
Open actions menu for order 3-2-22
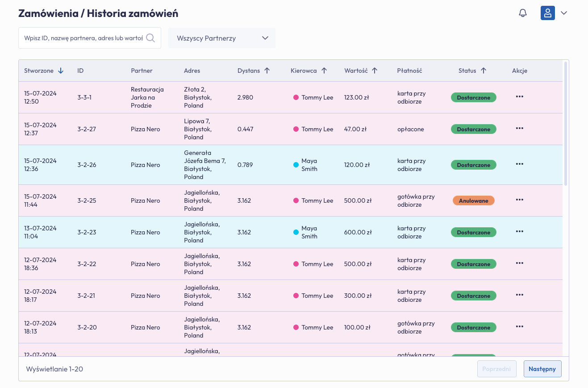[x=519, y=263]
